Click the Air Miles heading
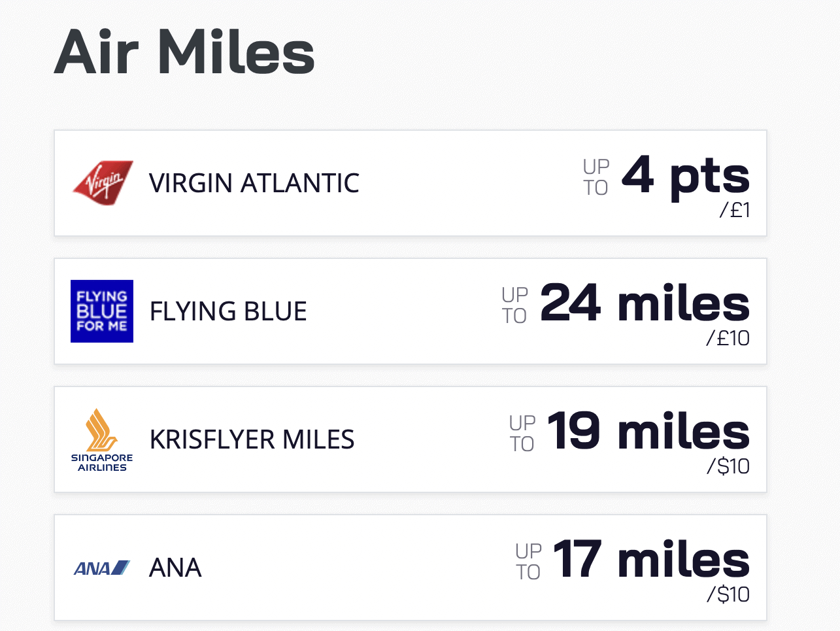This screenshot has height=631, width=840. pos(184,52)
